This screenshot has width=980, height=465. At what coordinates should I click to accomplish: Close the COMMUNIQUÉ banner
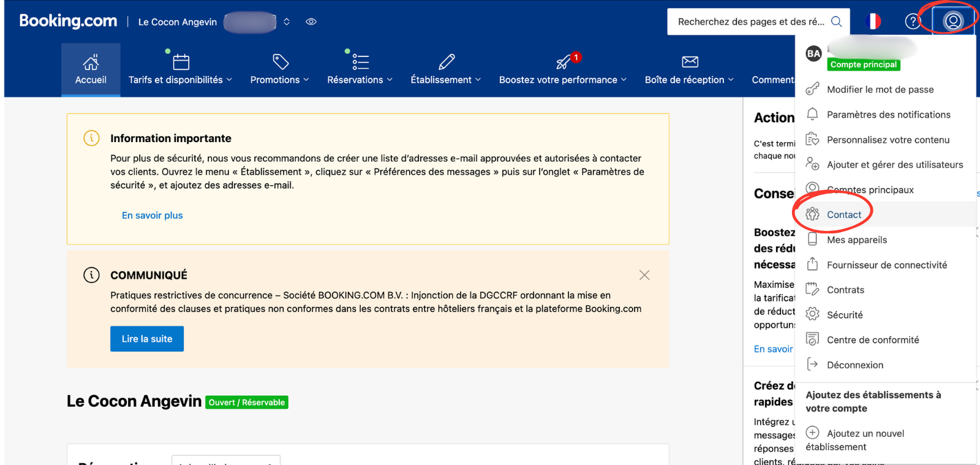point(644,275)
